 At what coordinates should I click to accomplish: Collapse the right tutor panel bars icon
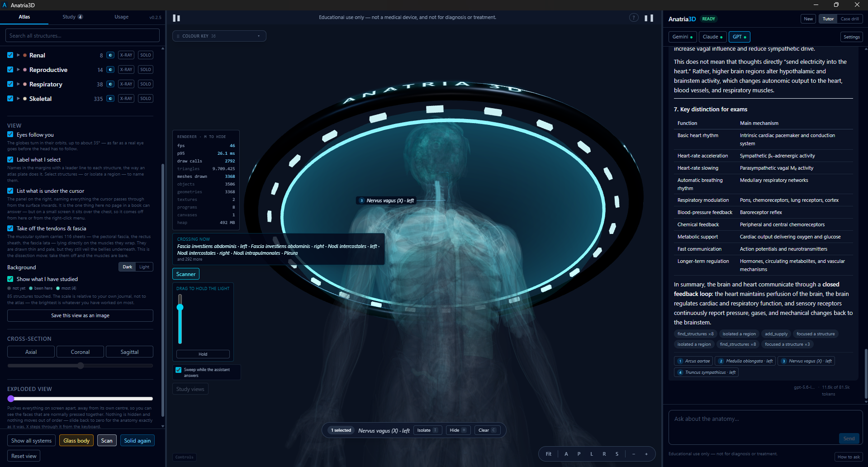649,18
